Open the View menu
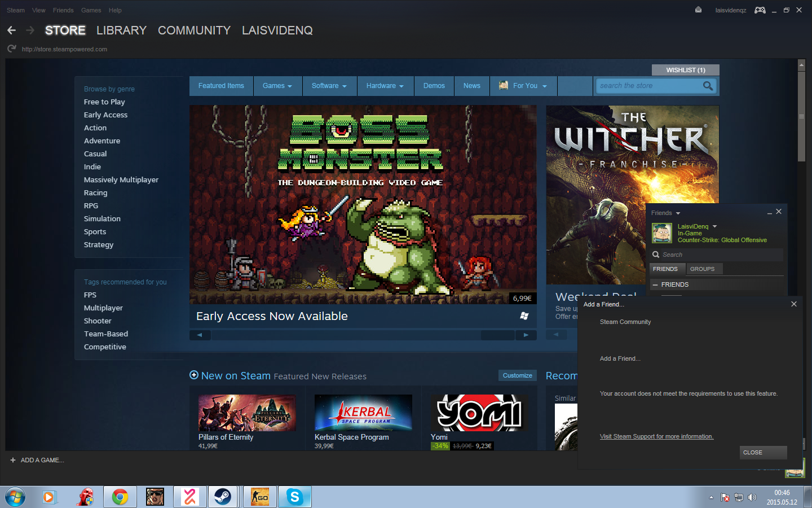Image resolution: width=812 pixels, height=508 pixels. tap(39, 10)
